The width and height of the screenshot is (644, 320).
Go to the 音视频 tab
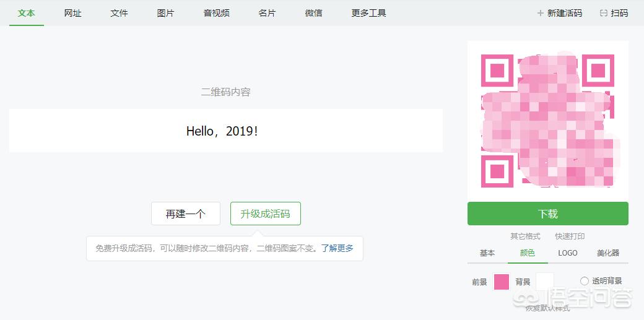[217, 13]
